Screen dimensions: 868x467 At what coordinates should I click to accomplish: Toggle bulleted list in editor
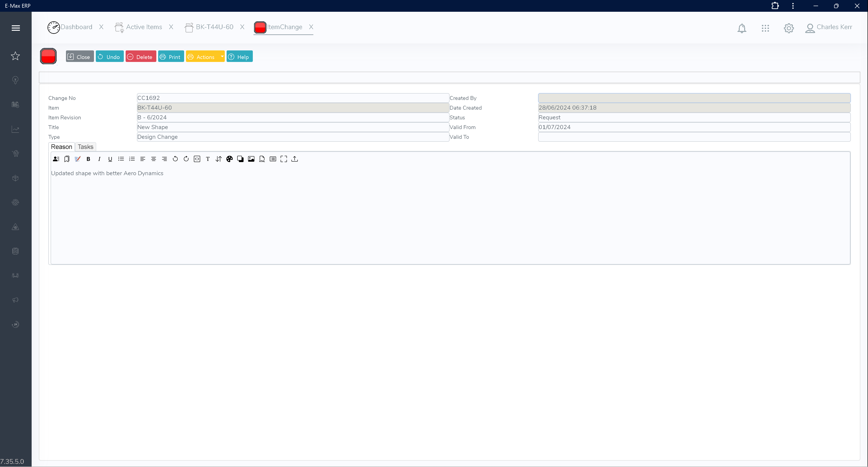tap(121, 159)
